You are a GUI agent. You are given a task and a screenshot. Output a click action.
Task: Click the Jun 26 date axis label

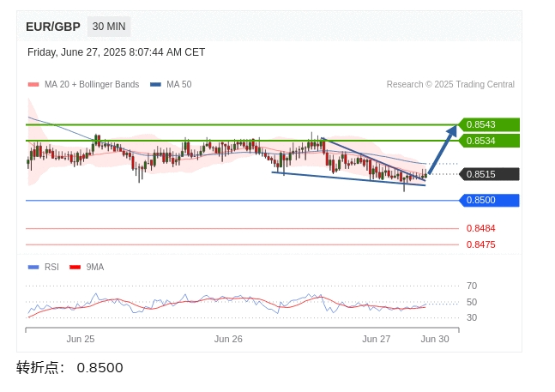[x=228, y=340]
